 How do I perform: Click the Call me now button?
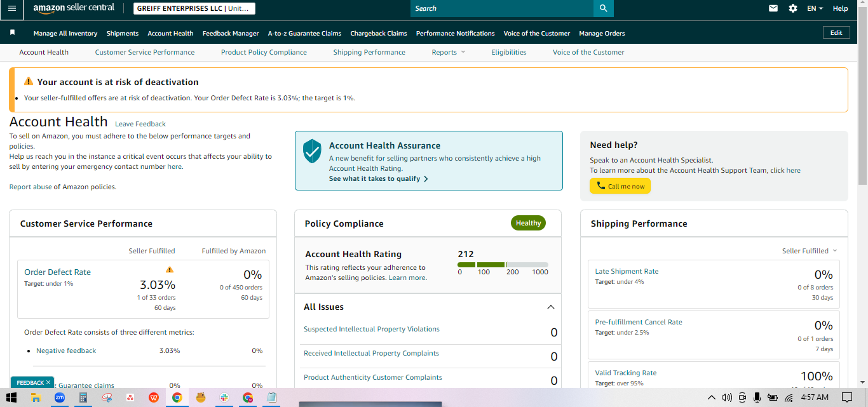point(620,186)
